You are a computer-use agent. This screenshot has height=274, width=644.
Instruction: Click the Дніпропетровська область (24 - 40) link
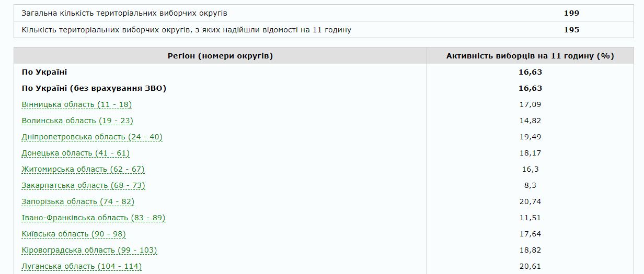click(92, 137)
